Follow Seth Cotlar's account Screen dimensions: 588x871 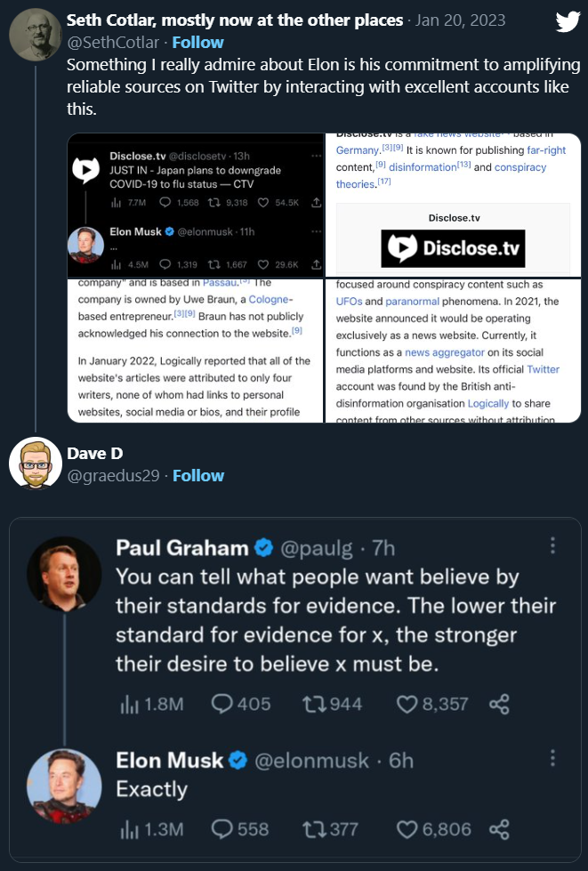click(x=197, y=43)
